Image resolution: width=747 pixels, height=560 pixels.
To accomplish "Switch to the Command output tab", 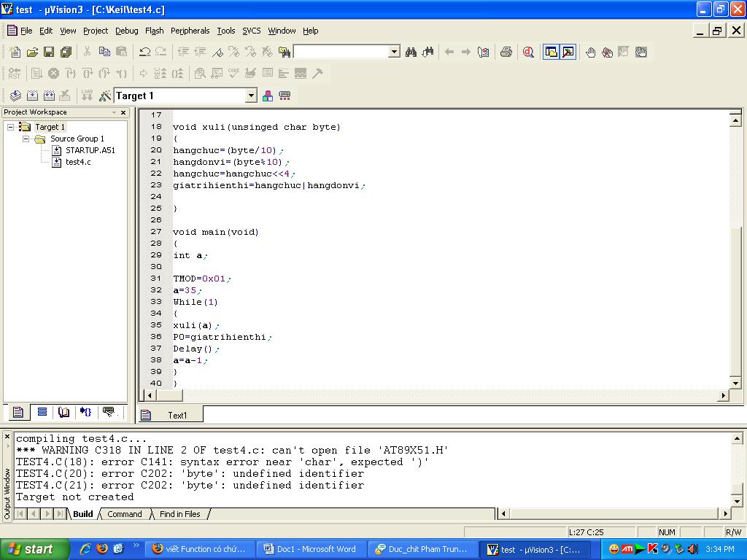I will point(125,514).
